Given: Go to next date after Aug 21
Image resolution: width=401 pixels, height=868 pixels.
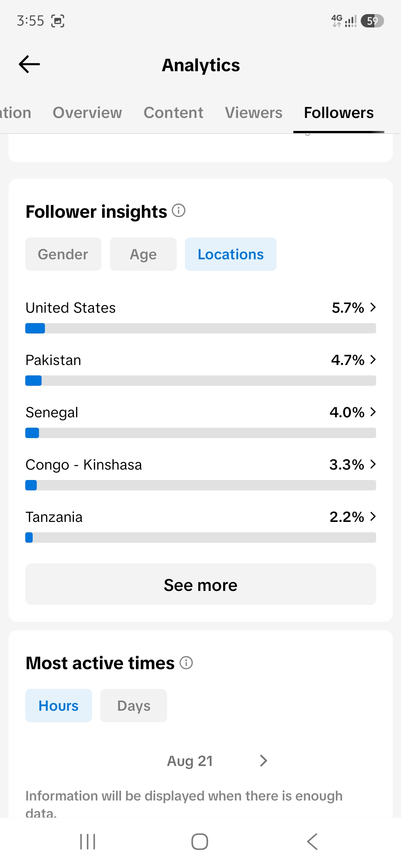Looking at the screenshot, I should (264, 761).
